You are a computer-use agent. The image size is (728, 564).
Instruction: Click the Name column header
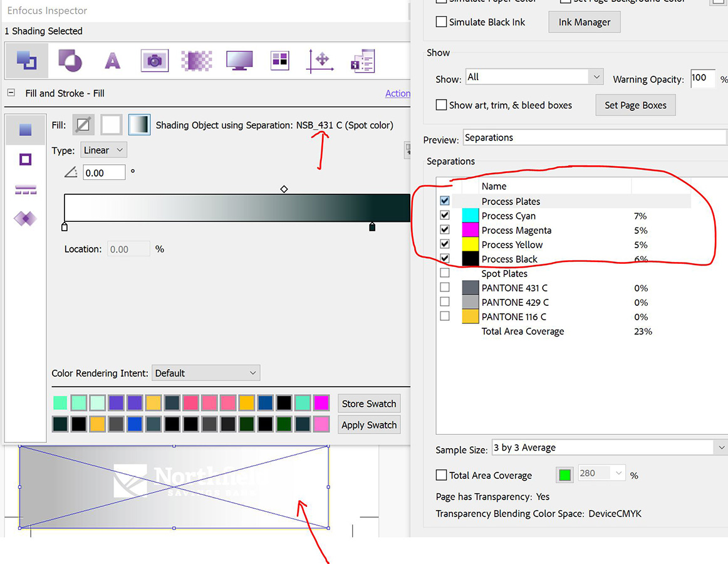tap(494, 186)
